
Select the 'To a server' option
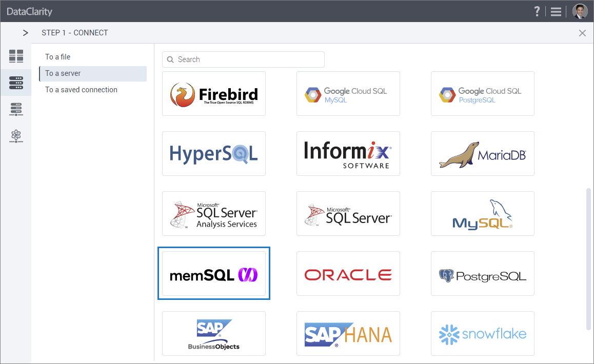tap(93, 73)
